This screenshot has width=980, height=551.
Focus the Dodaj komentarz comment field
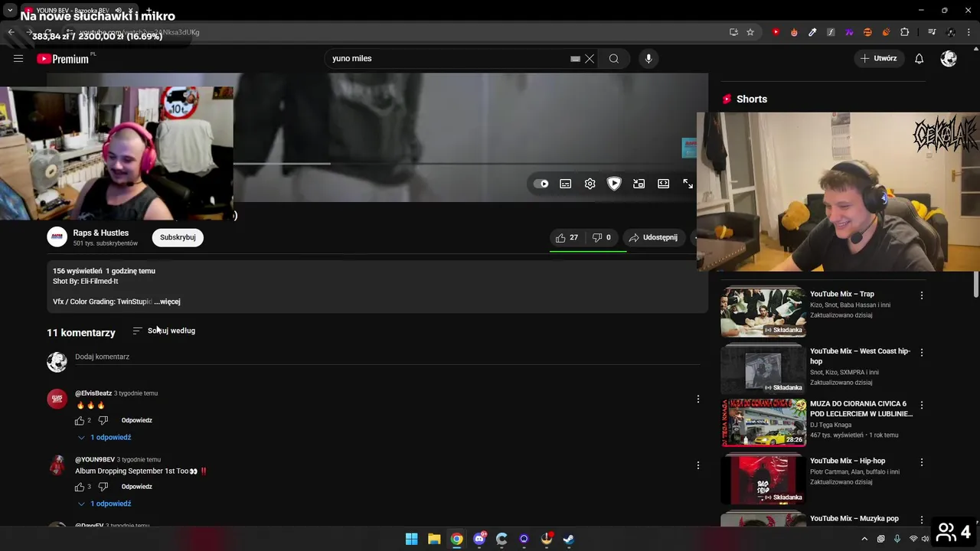point(387,357)
